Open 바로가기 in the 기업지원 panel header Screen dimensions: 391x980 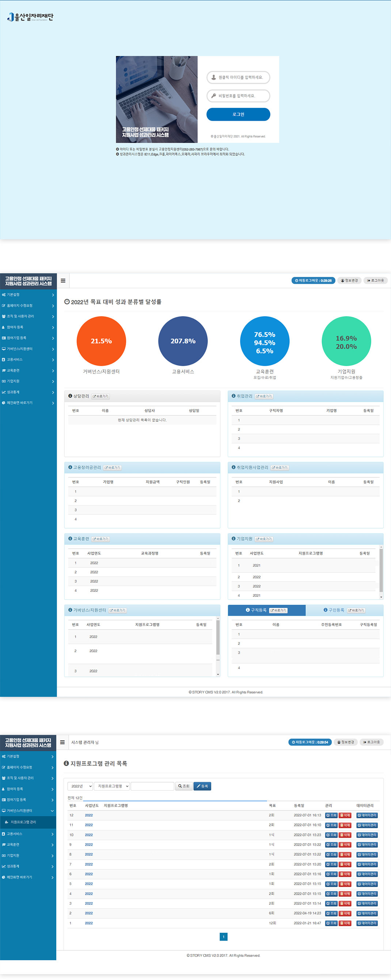(264, 539)
